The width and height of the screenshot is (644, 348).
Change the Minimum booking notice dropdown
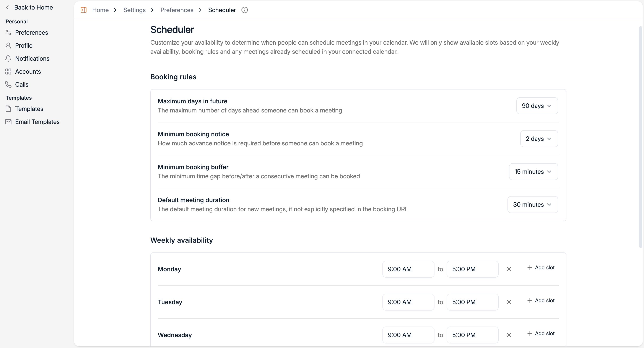(x=539, y=139)
